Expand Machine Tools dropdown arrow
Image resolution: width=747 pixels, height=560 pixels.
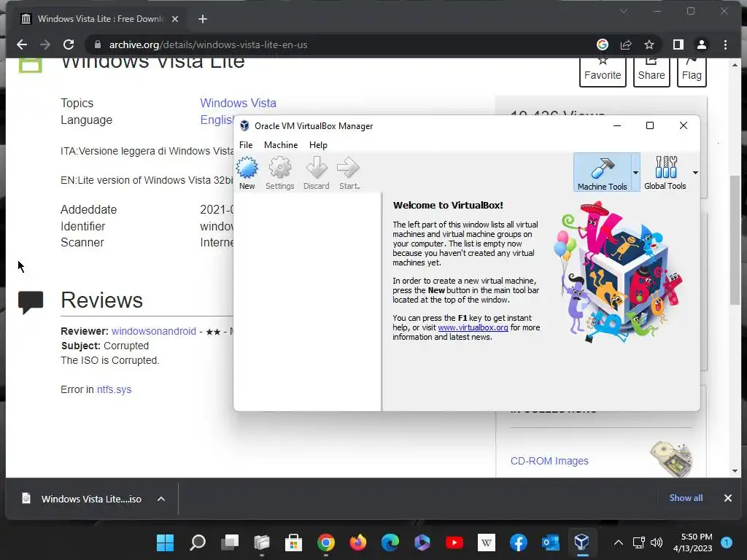[x=635, y=172]
